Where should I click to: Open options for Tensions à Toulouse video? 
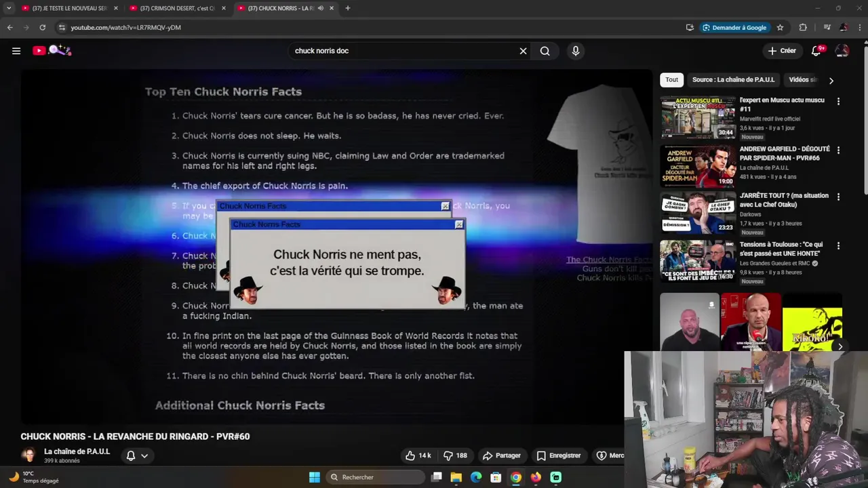pos(838,245)
